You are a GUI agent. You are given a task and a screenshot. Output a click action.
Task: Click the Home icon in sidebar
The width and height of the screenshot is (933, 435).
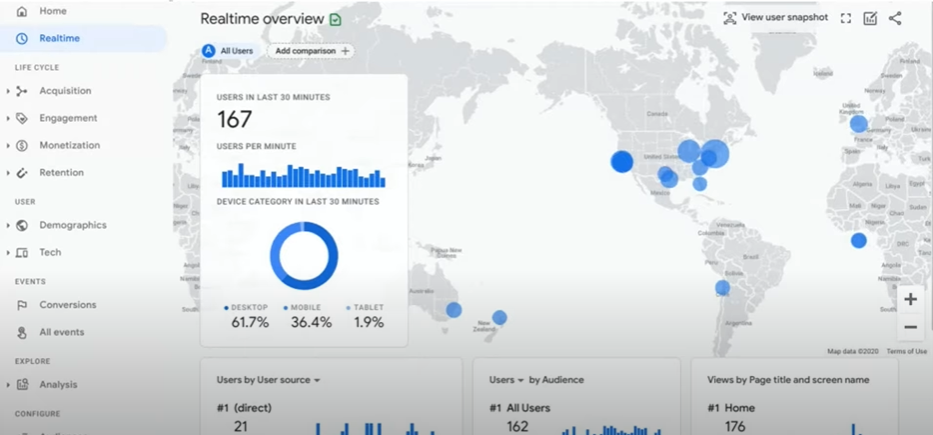(22, 11)
